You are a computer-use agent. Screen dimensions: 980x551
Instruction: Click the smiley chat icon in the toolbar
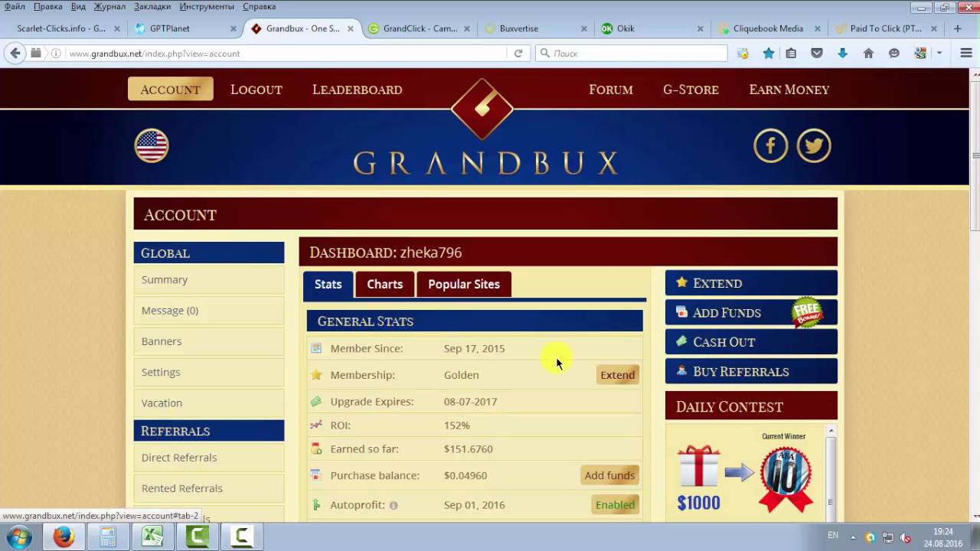click(893, 53)
